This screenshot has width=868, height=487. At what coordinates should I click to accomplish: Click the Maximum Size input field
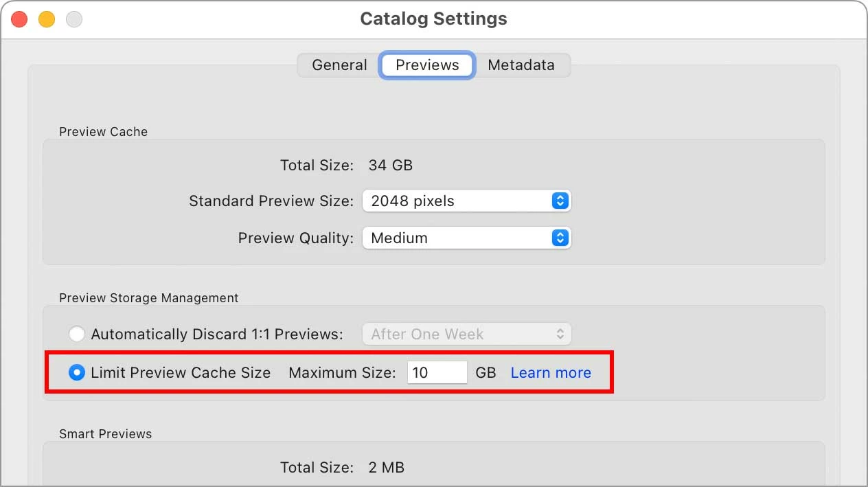[437, 373]
